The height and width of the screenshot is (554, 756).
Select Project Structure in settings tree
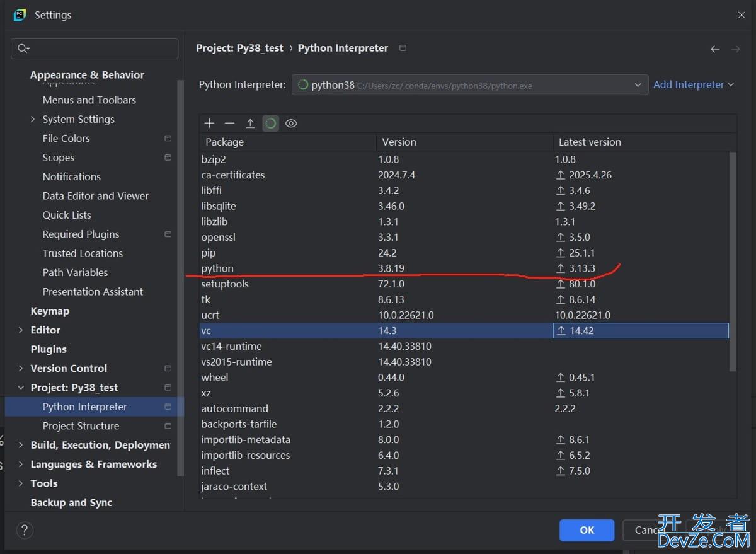coord(81,426)
